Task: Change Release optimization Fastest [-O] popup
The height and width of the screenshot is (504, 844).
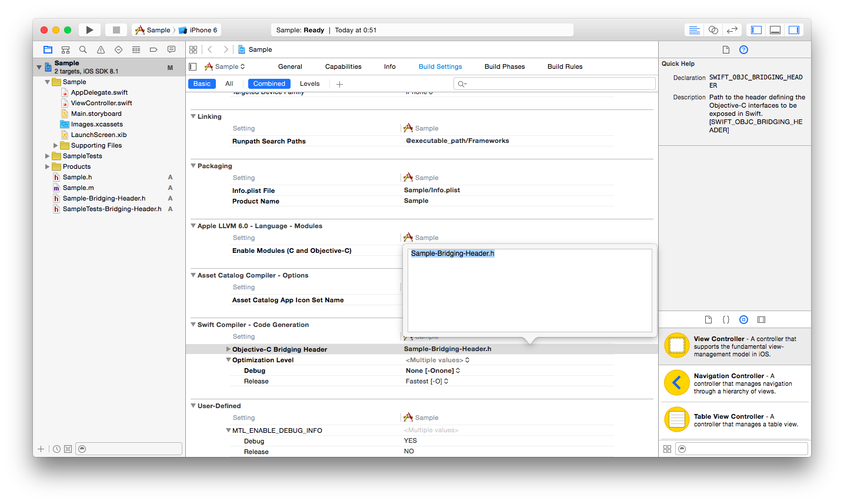Action: tap(427, 381)
